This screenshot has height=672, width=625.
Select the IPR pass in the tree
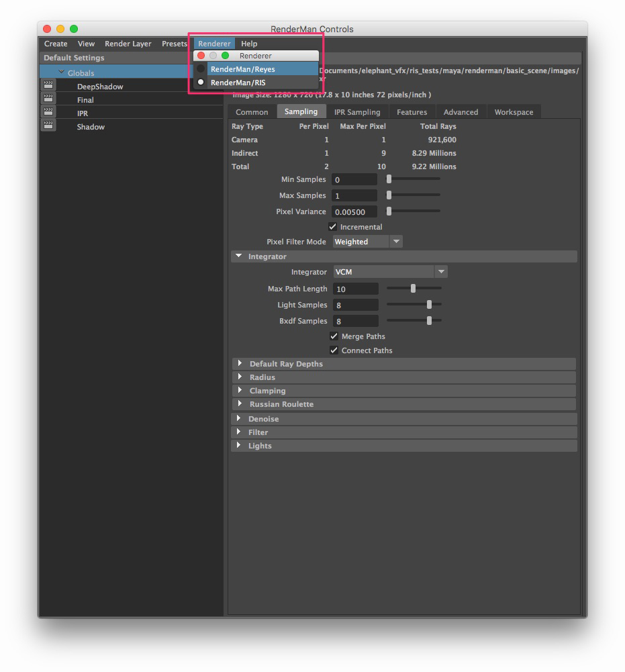[x=83, y=113]
